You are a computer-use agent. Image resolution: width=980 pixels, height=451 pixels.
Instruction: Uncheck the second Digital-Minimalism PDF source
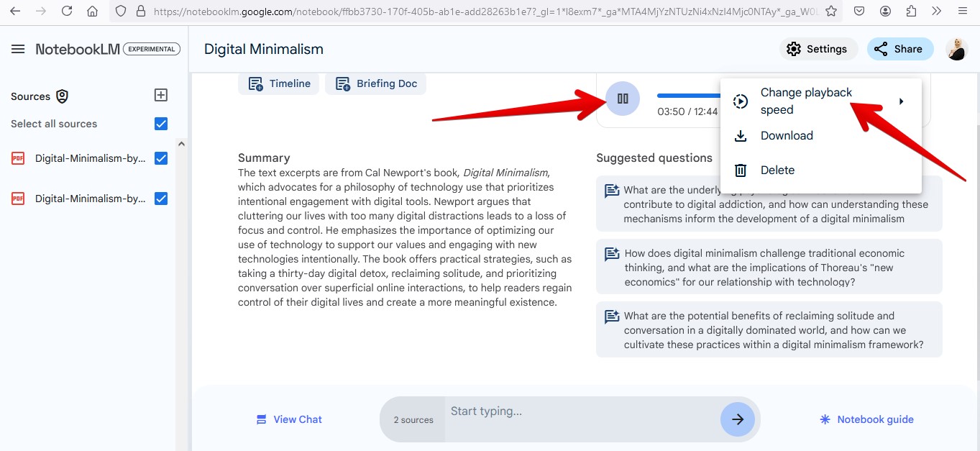[161, 199]
